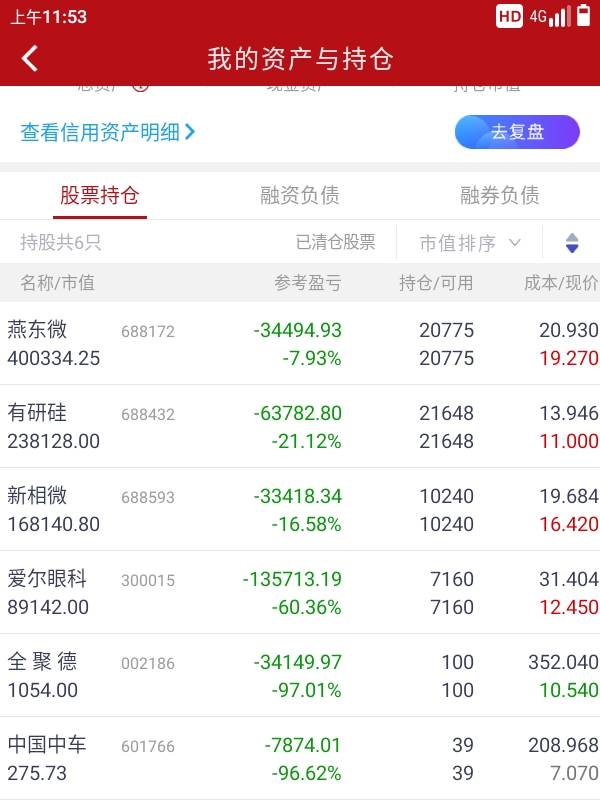Tap current price 19.270
The image size is (600, 800).
pyautogui.click(x=569, y=358)
